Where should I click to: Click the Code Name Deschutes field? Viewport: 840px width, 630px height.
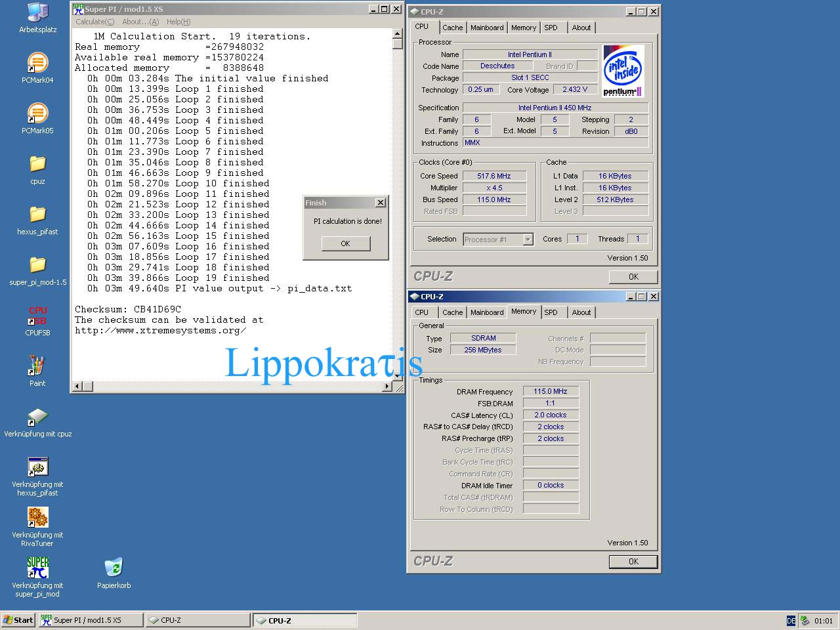(x=497, y=66)
